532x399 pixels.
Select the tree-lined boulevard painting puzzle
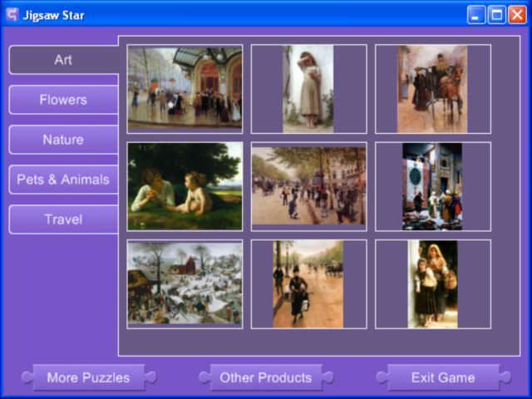pos(308,186)
